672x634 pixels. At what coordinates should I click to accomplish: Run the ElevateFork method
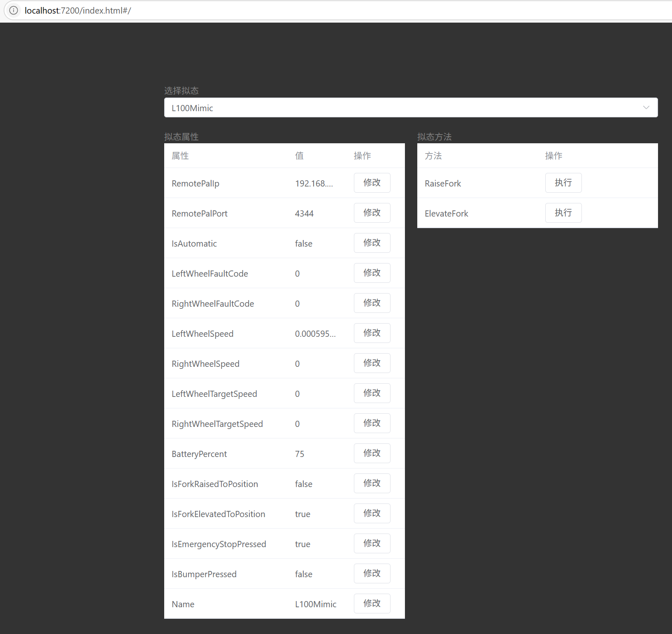tap(563, 213)
